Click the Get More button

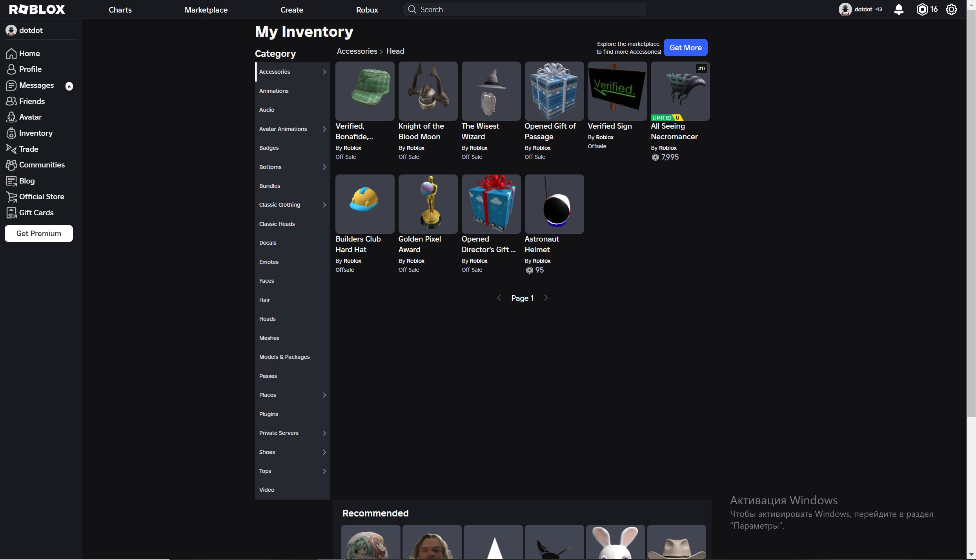pos(685,47)
